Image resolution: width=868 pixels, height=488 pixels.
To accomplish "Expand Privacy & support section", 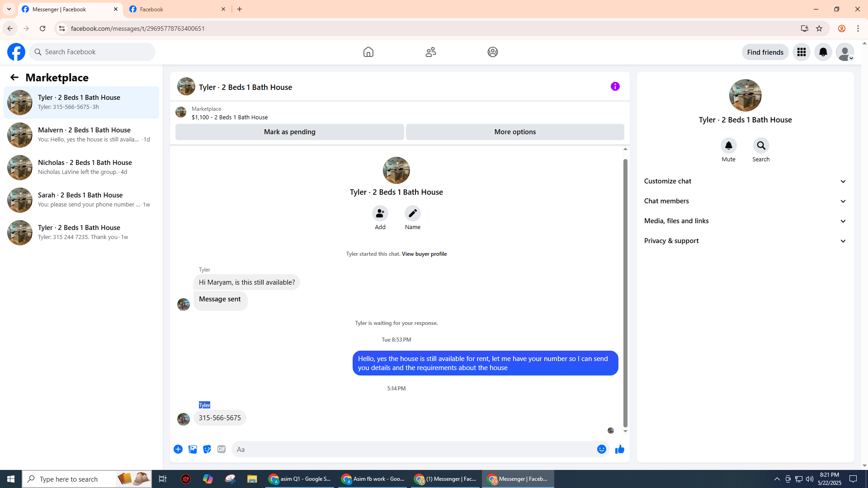I will pos(745,241).
